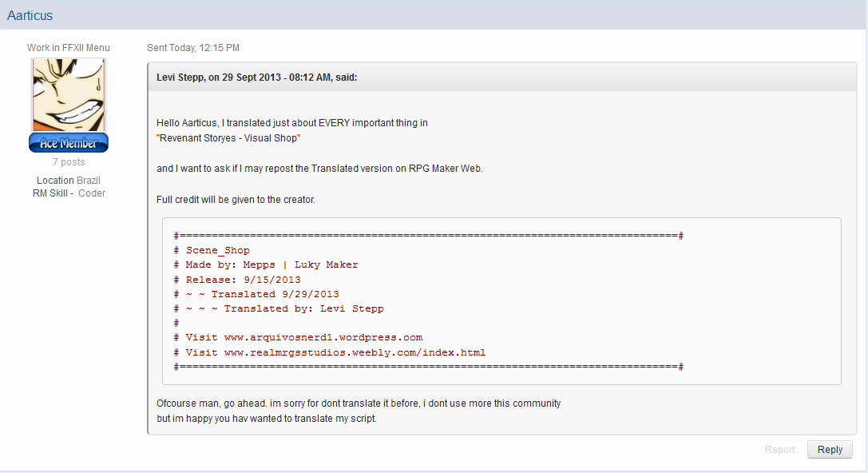Screen dimensions: 868x473
Task: Click the Report link
Action: (x=779, y=450)
